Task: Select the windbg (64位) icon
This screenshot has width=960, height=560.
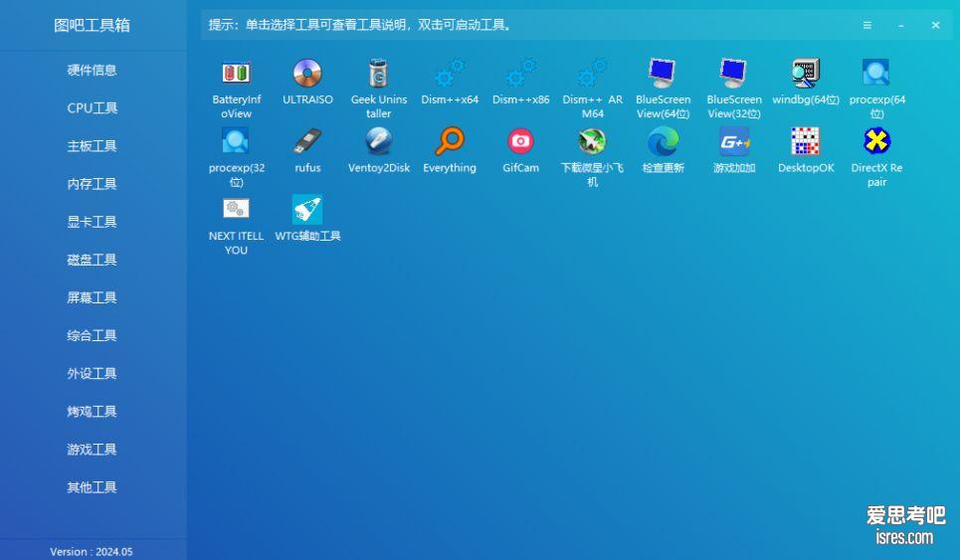Action: tap(806, 73)
